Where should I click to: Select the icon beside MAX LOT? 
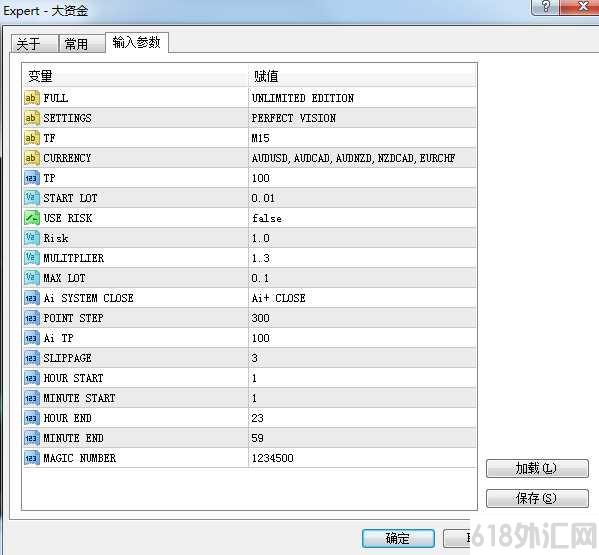click(x=31, y=278)
